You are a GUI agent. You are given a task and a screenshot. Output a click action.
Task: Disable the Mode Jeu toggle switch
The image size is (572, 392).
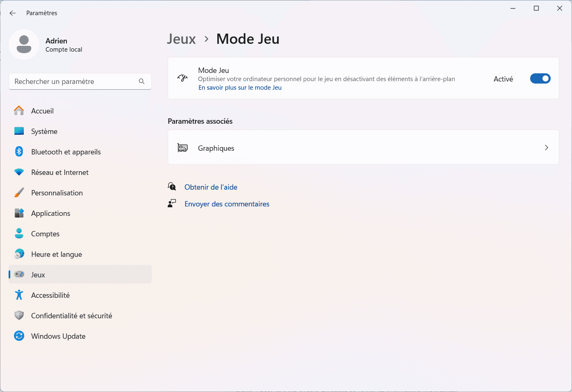[540, 79]
